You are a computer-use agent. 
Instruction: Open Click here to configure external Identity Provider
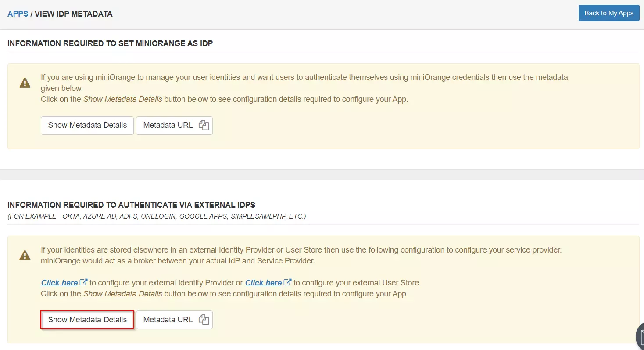point(59,282)
